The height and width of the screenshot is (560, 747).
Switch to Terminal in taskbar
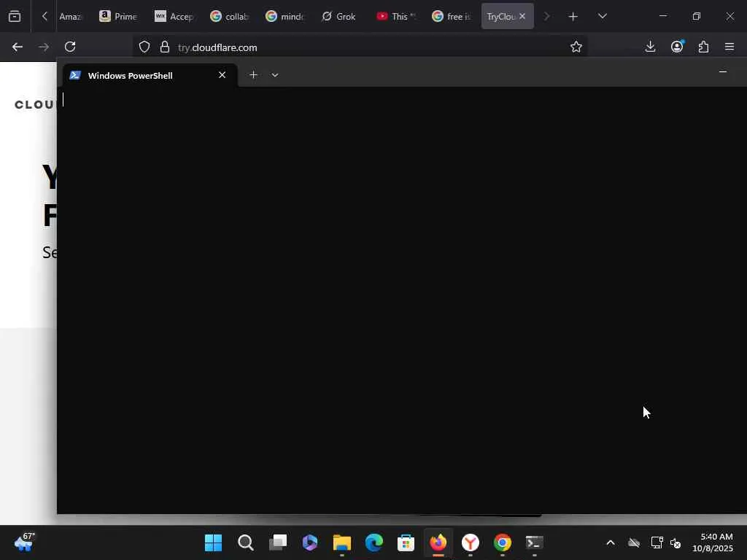click(x=535, y=542)
